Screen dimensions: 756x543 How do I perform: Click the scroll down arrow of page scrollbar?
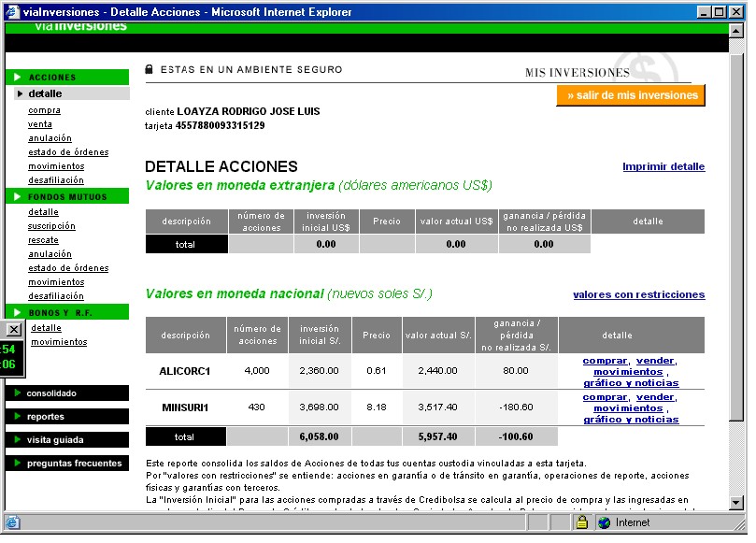tap(735, 503)
